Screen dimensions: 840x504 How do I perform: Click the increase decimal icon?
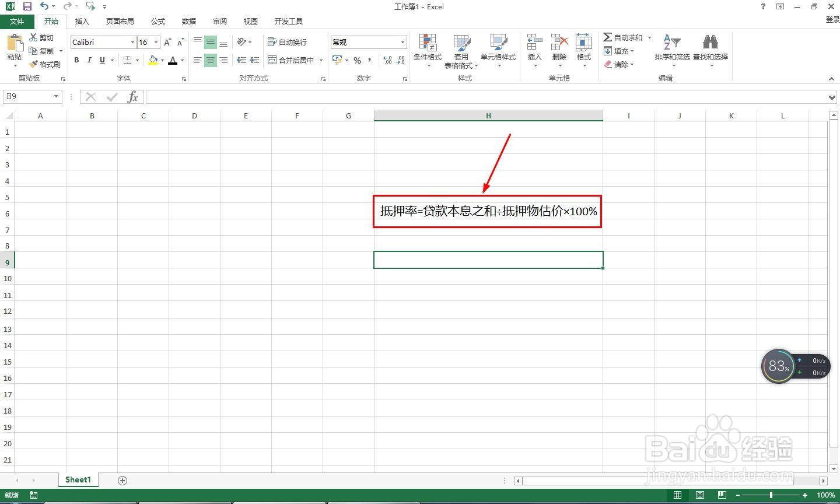pos(387,60)
